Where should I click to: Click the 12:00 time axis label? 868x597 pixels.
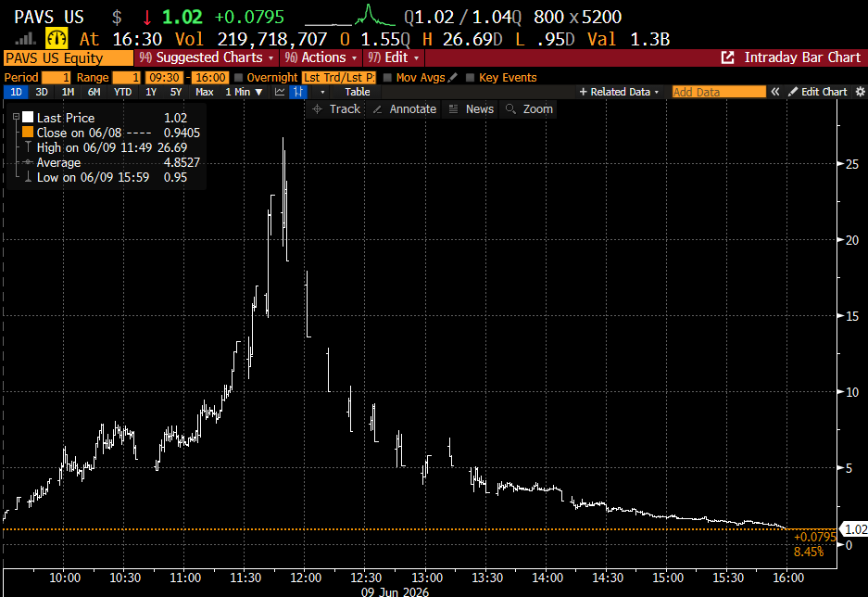[x=306, y=578]
